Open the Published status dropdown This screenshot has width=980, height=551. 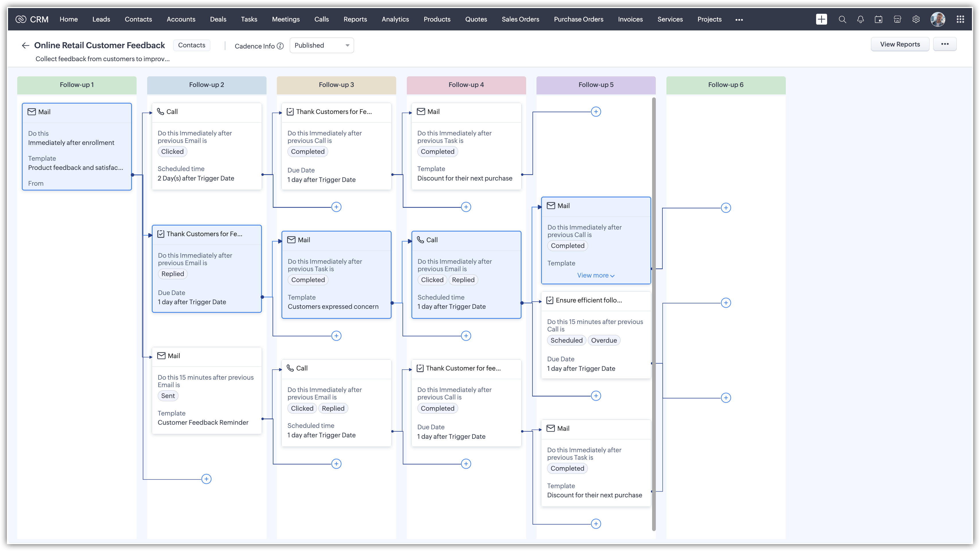tap(322, 45)
